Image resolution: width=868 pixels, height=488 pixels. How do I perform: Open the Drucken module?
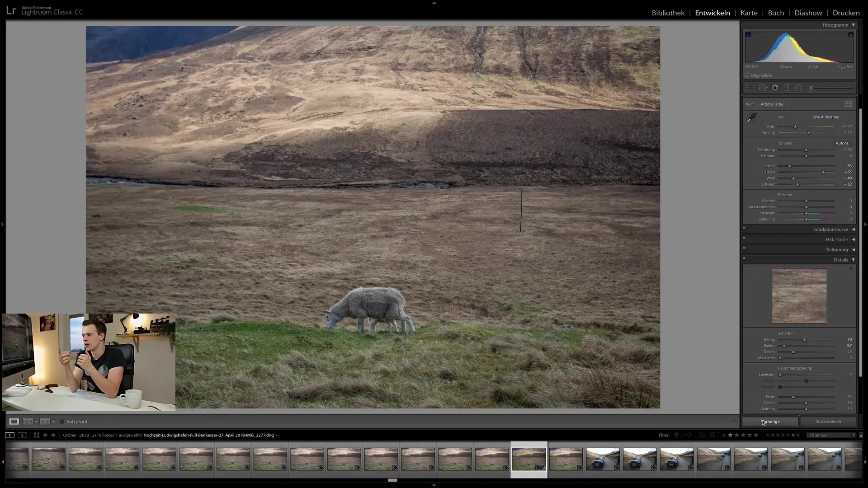tap(846, 13)
